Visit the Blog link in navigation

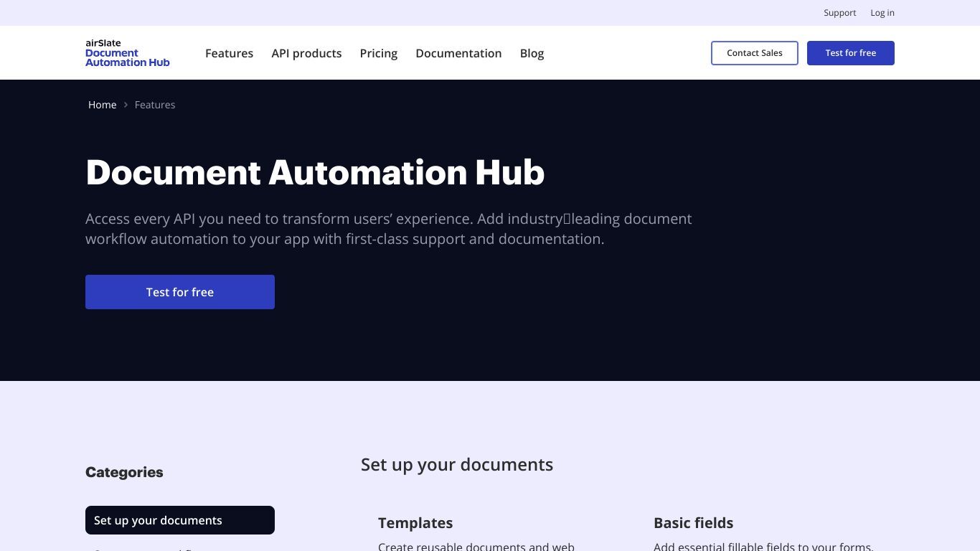tap(532, 53)
